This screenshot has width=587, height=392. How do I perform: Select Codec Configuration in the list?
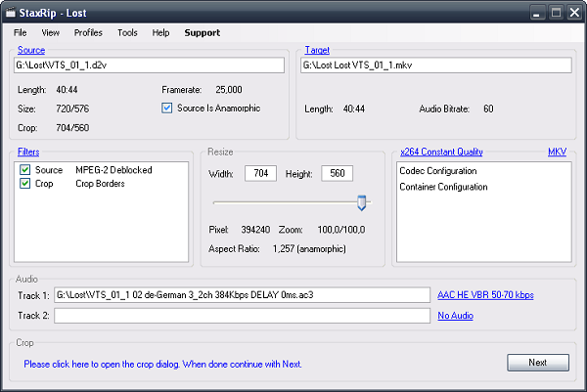click(438, 171)
